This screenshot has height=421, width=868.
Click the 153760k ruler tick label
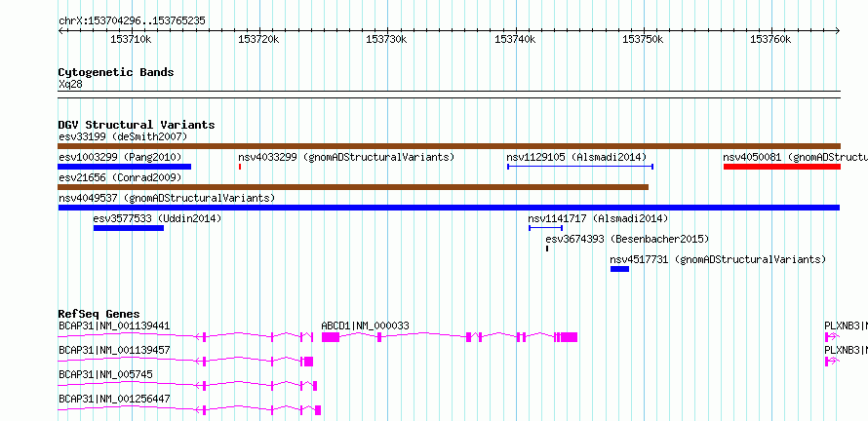tap(770, 40)
